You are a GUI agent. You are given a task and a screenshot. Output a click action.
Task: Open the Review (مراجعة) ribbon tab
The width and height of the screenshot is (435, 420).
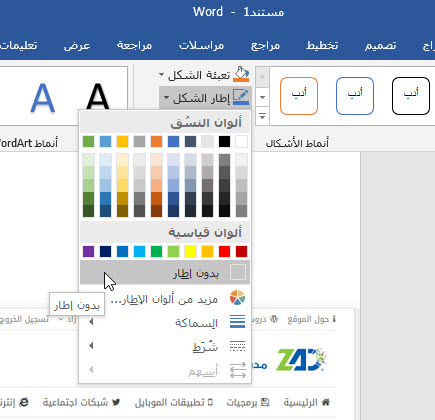point(134,45)
